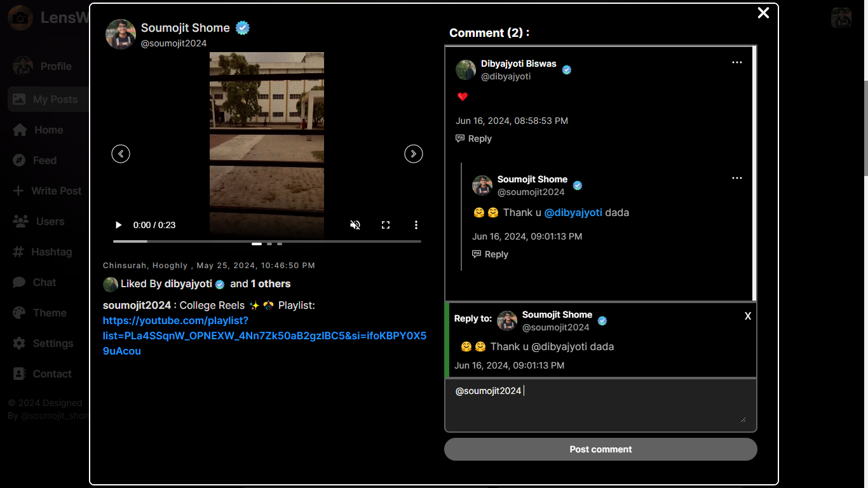Click the red heart in Dibyajyoti's comment
The image size is (868, 488).
tap(463, 97)
